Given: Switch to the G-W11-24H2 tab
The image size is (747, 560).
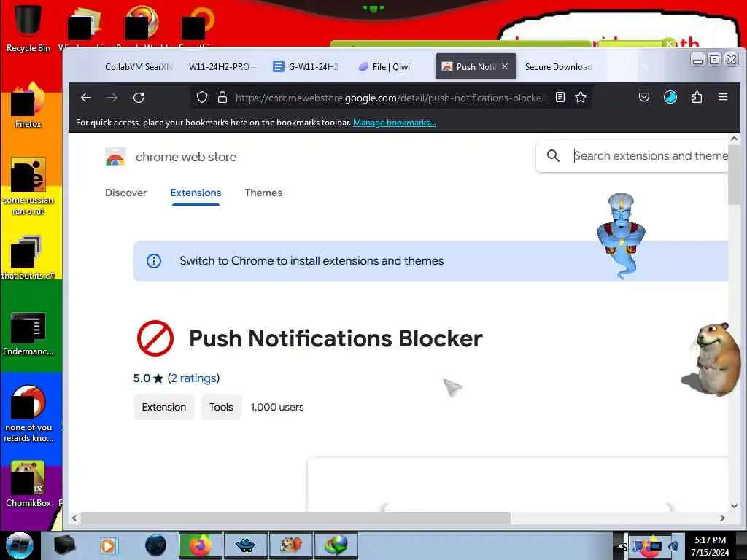Looking at the screenshot, I should click(x=307, y=66).
